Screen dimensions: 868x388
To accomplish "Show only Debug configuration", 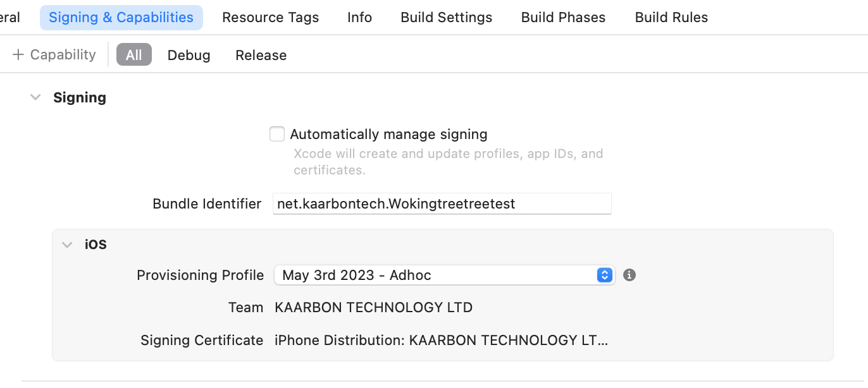I will (189, 55).
